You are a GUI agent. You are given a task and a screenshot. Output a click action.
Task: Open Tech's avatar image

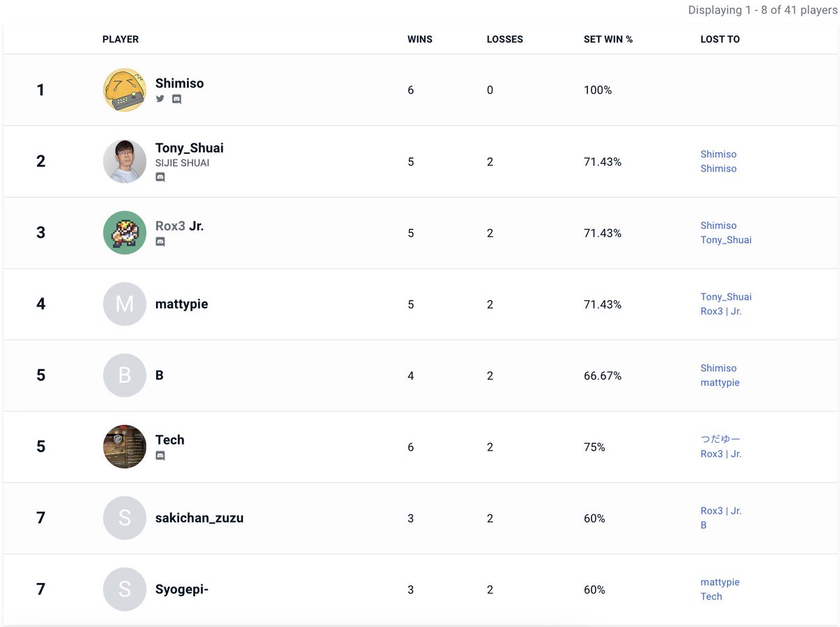pyautogui.click(x=125, y=446)
